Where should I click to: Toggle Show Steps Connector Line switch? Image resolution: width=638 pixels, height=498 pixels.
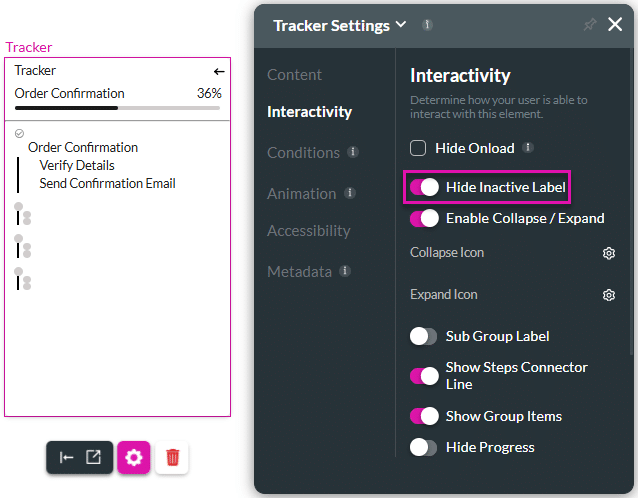(424, 376)
